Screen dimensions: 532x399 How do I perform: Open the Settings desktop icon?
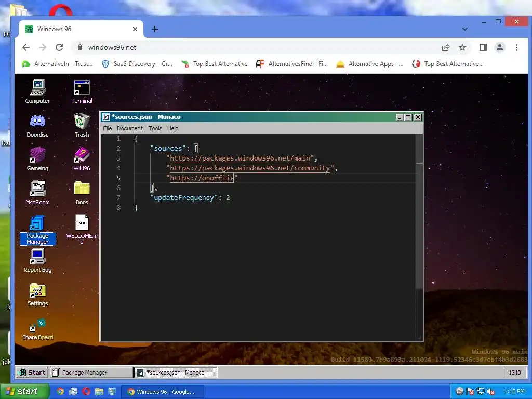37,294
